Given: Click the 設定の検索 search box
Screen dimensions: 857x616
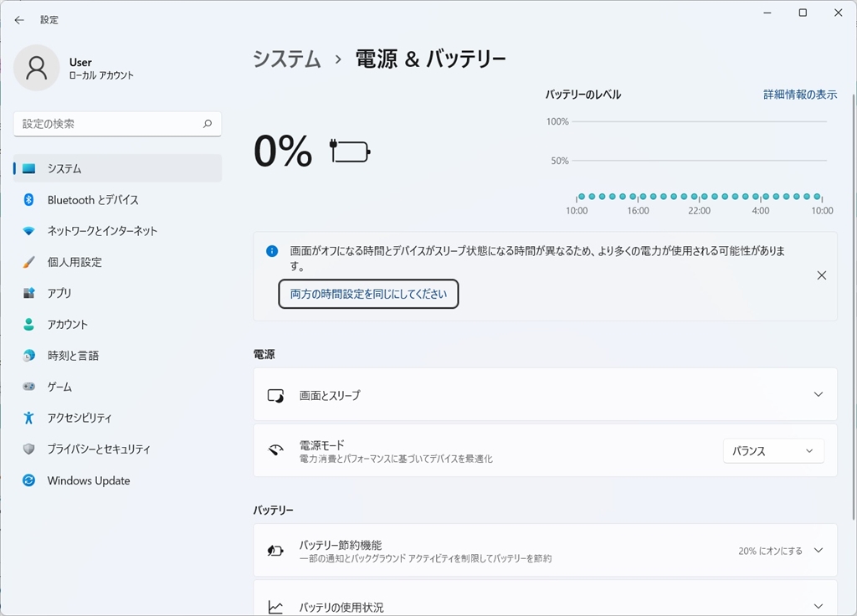Looking at the screenshot, I should coord(109,124).
